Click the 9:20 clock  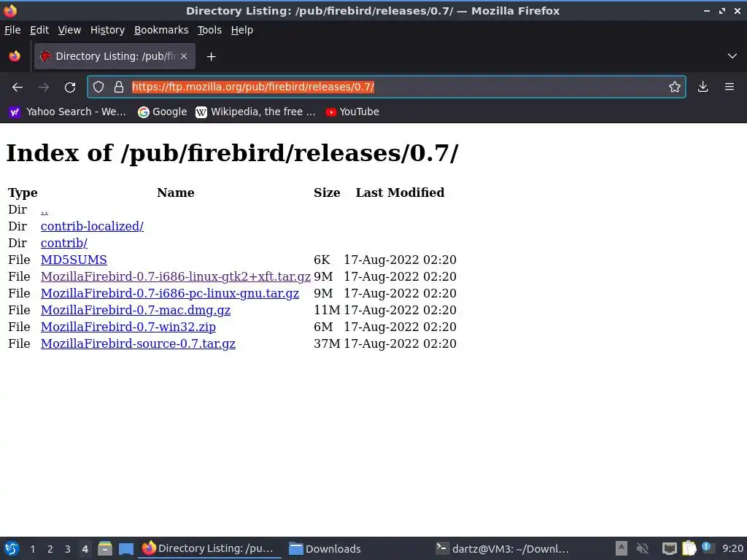[732, 548]
